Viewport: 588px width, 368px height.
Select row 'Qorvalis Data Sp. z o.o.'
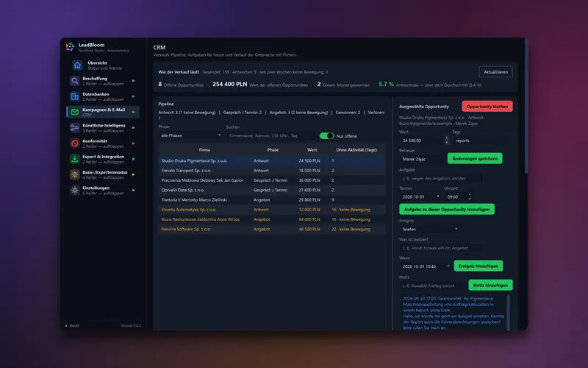click(272, 190)
